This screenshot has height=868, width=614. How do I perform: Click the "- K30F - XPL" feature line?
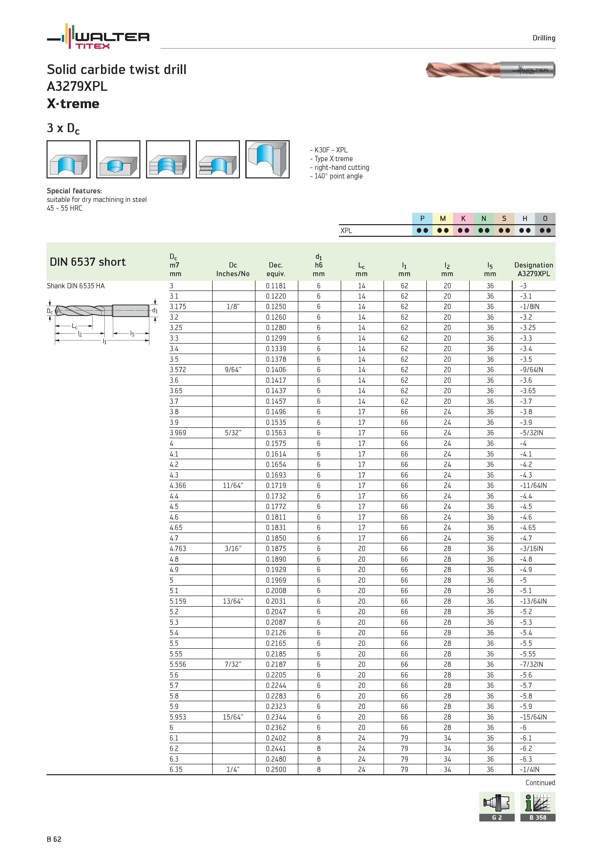pyautogui.click(x=329, y=150)
